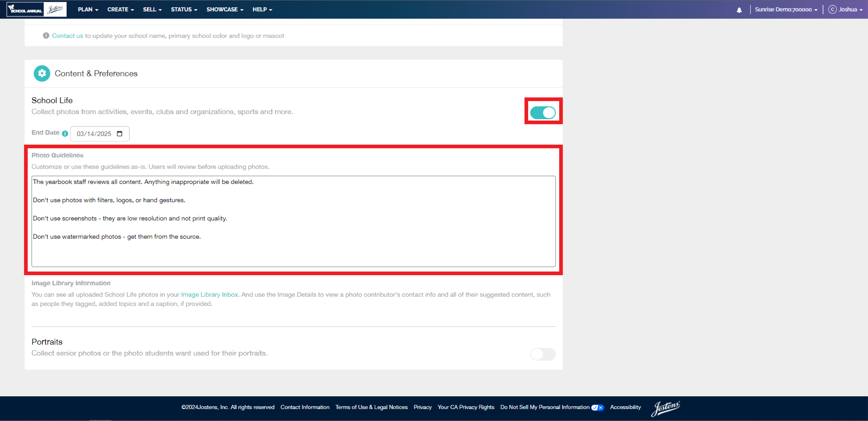Screen dimensions: 868x421
Task: Enable the Portraits toggle
Action: point(542,354)
